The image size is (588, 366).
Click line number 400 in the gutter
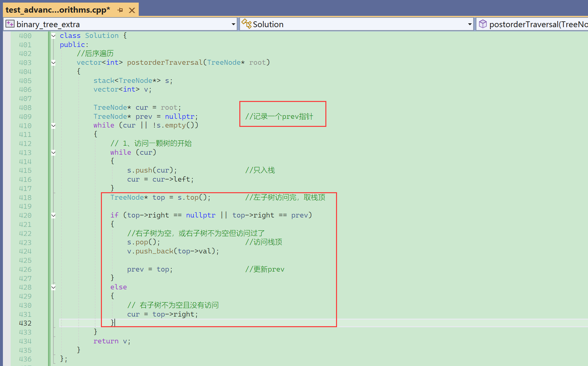(25, 36)
